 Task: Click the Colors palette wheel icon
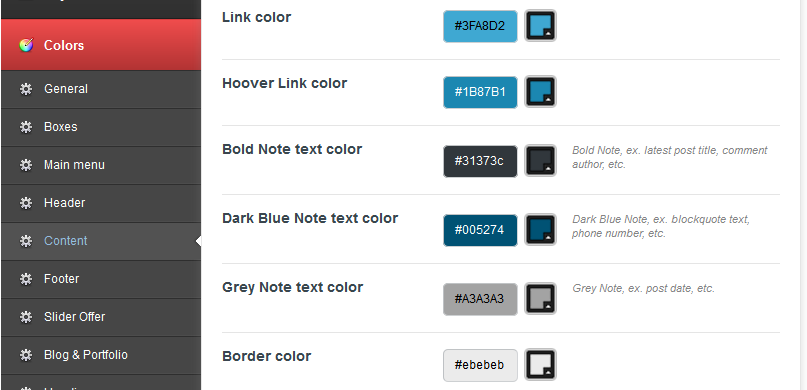tap(26, 45)
